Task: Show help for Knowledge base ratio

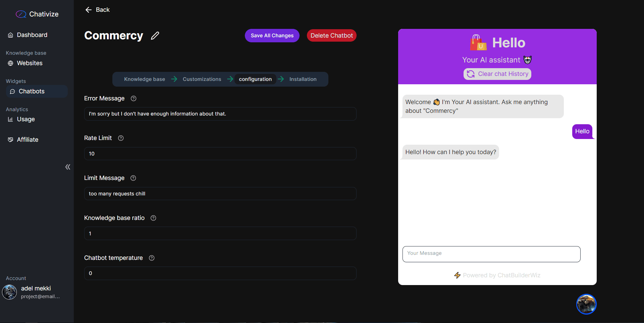Action: (x=153, y=218)
